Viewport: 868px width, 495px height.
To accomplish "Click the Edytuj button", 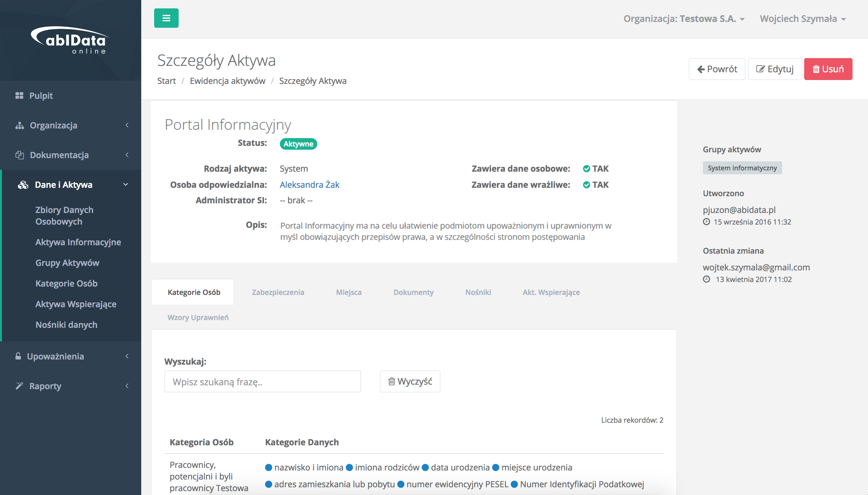I will (x=774, y=69).
